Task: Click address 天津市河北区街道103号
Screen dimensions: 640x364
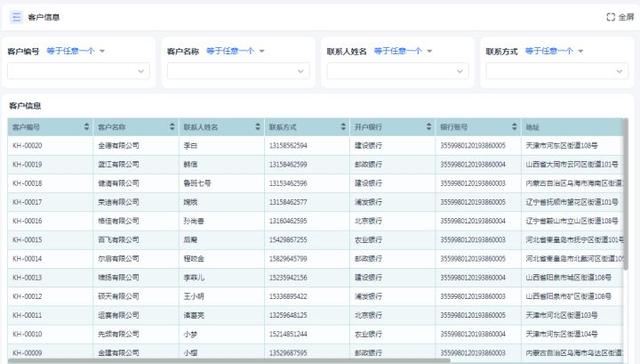Action: tap(562, 315)
